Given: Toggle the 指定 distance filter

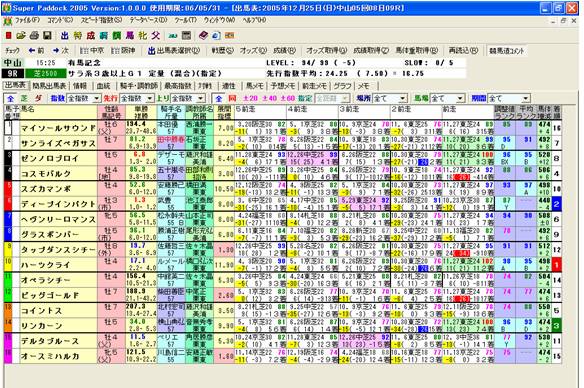Looking at the screenshot, I should (x=305, y=99).
